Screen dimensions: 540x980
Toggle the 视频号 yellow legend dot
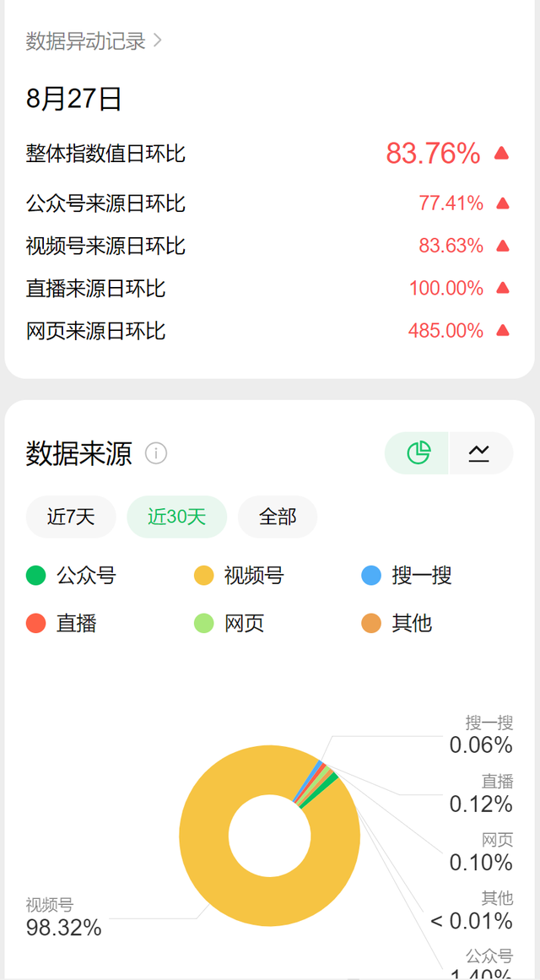click(204, 576)
